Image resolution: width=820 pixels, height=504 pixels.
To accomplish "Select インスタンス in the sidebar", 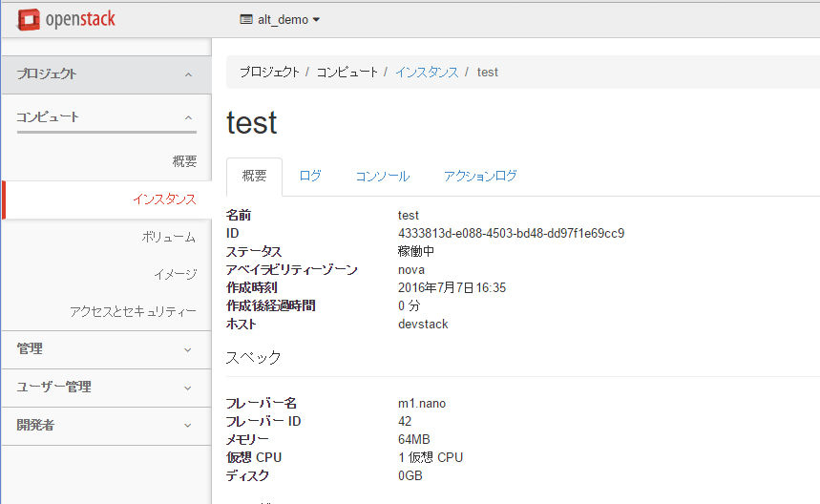I will (164, 199).
